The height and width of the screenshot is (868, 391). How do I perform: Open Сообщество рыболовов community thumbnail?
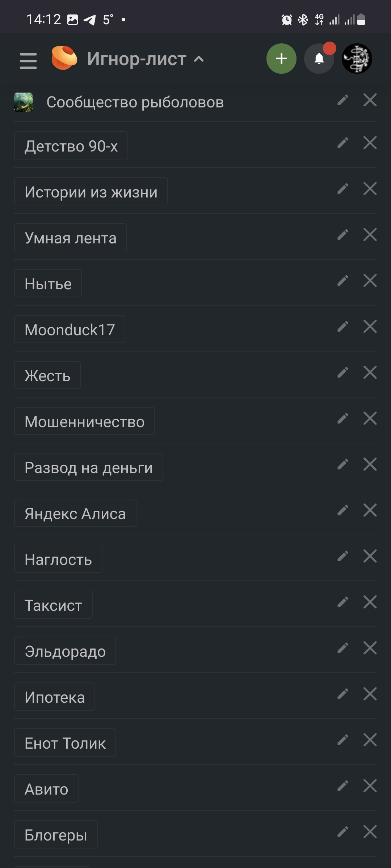(24, 102)
